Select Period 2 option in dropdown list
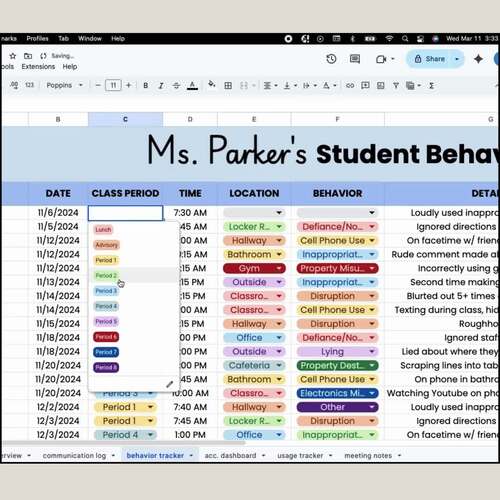Image resolution: width=500 pixels, height=500 pixels. point(106,276)
